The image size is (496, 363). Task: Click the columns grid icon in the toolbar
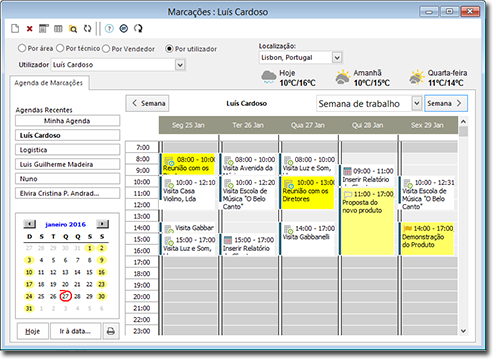pos(58,29)
